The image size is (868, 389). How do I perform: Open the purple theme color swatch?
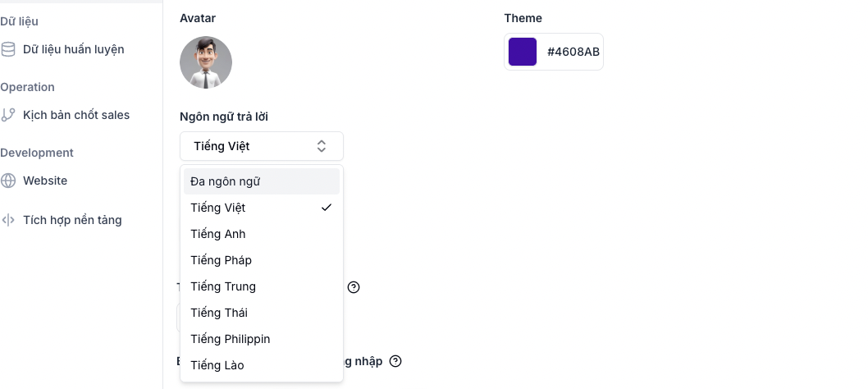[x=523, y=52]
